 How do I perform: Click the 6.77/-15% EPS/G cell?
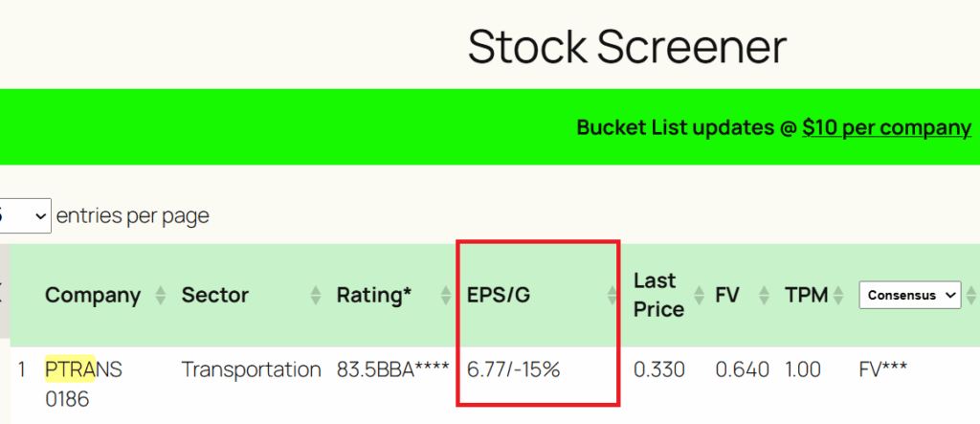coord(512,369)
